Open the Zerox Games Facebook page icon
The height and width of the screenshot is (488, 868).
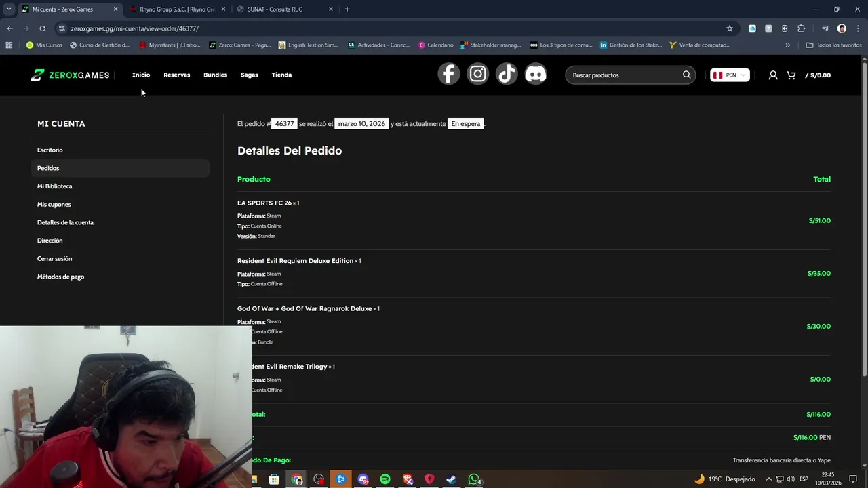click(x=448, y=74)
